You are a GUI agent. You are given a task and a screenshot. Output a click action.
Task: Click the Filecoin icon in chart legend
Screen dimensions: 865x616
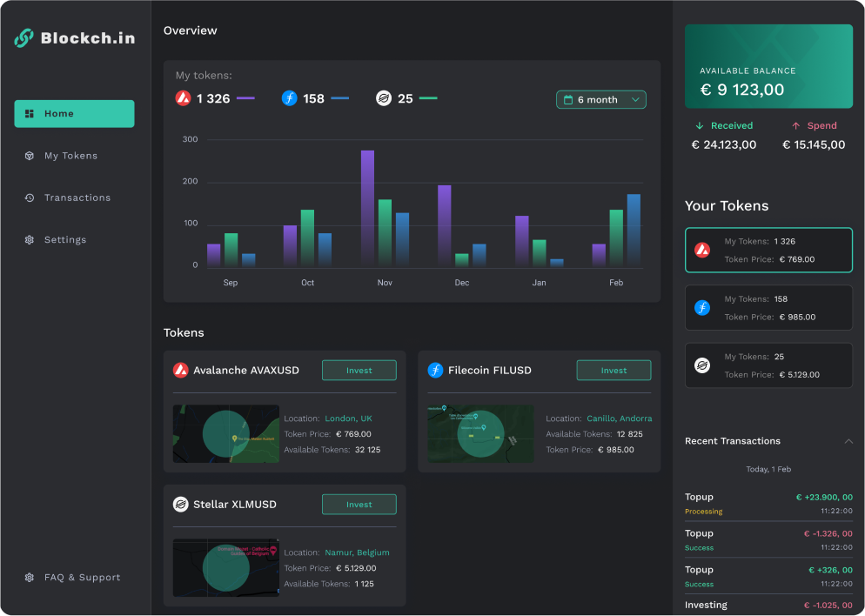coord(290,98)
